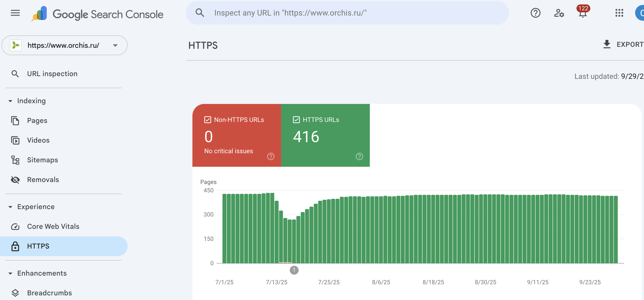Click help icon on Non-HTTPS URLs card

point(271,156)
